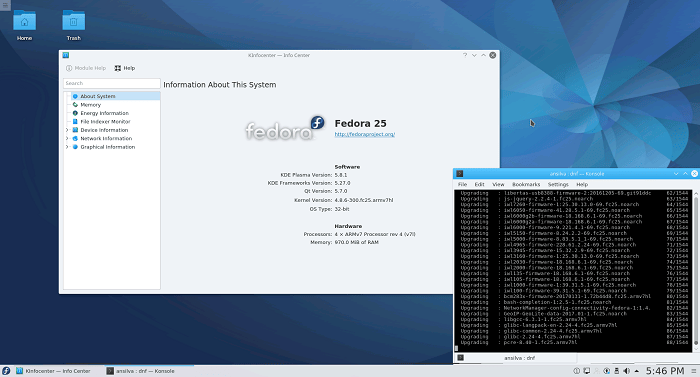
Task: Click the Fedora logo image
Action: (285, 128)
